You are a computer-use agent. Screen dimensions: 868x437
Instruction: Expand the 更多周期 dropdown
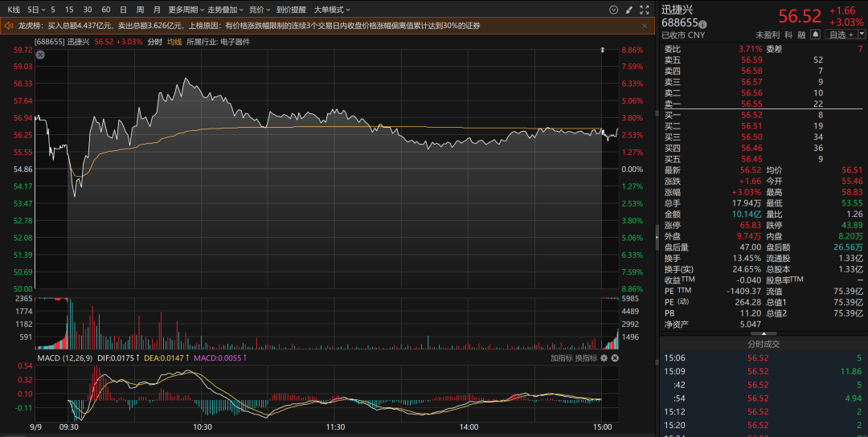click(x=186, y=10)
